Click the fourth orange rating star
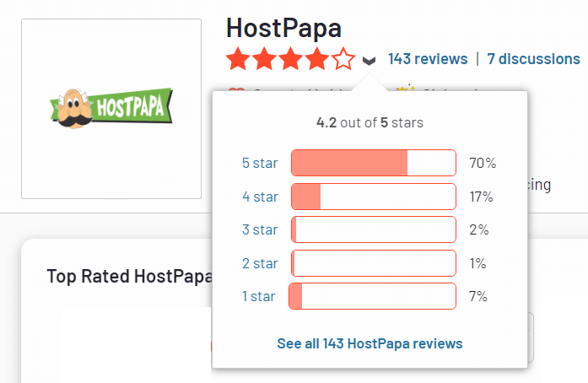The image size is (588, 383). click(317, 59)
